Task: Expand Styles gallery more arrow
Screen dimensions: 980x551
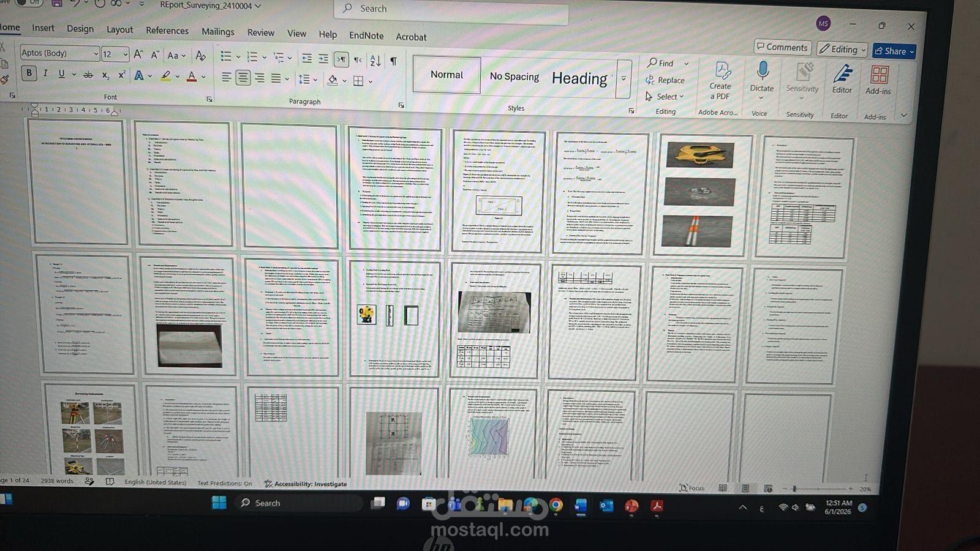Action: (x=624, y=78)
